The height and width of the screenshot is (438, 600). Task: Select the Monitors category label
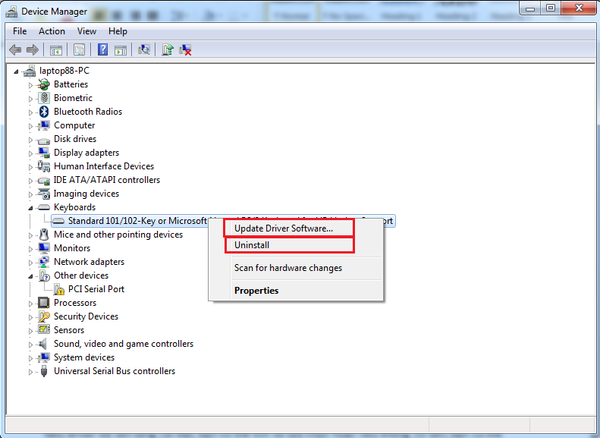point(72,248)
